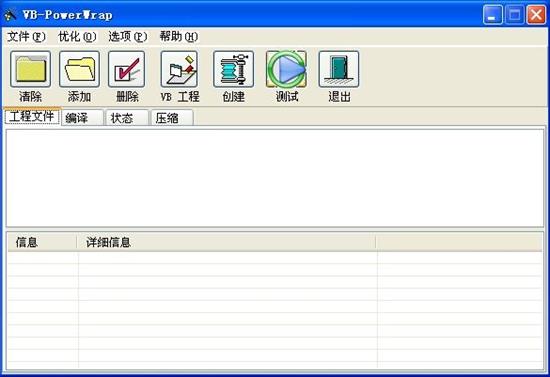550x377 pixels.
Task: Minimize the VB-PowerWrap window
Action: [x=492, y=15]
